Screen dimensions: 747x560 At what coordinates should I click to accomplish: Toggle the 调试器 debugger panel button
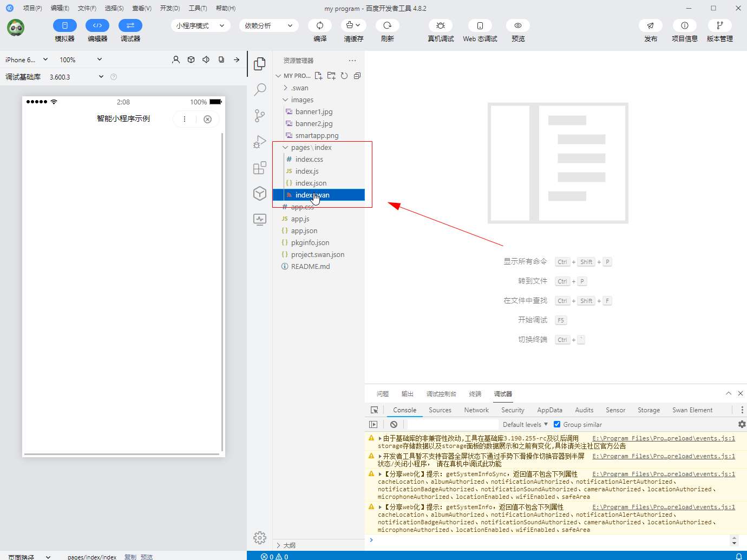pyautogui.click(x=130, y=25)
